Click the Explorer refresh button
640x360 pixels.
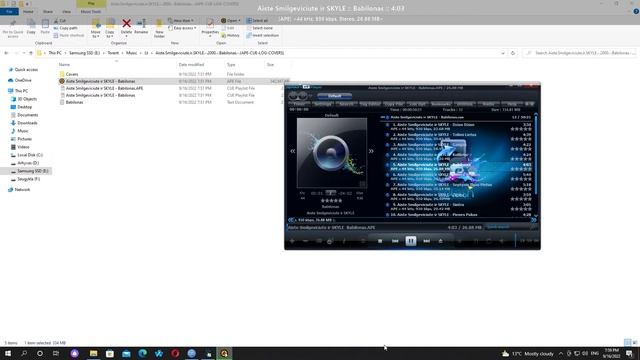pos(513,53)
